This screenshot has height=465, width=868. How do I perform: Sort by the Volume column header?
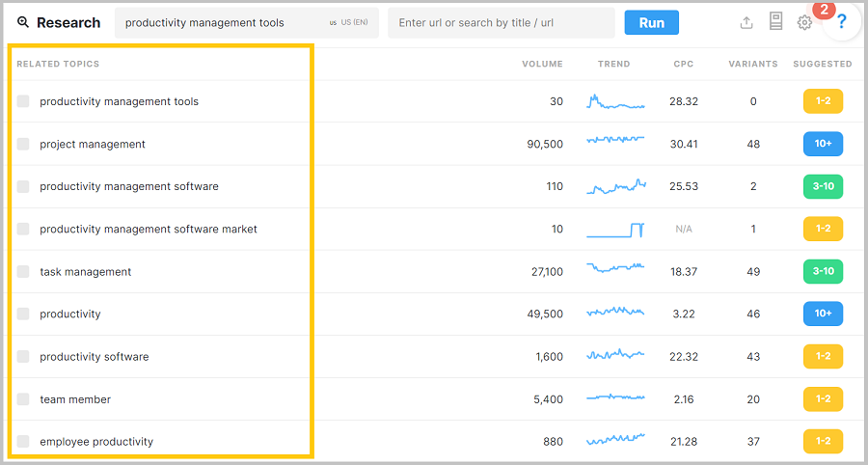click(542, 64)
